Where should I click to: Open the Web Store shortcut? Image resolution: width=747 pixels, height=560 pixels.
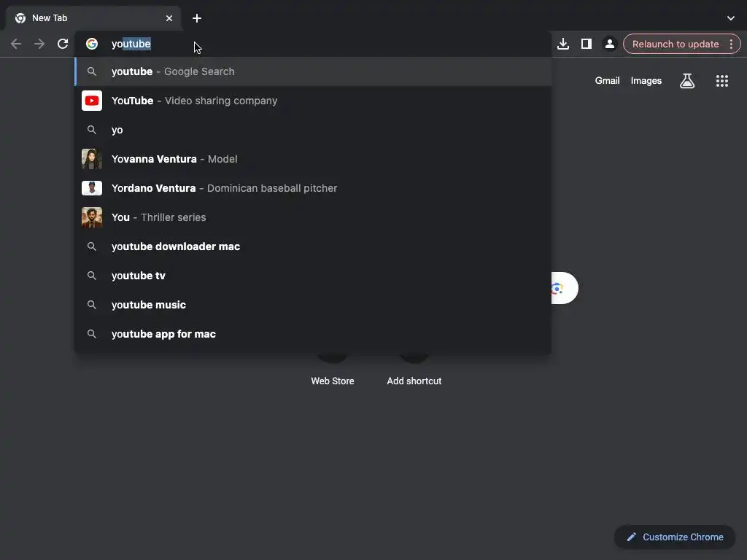click(333, 369)
